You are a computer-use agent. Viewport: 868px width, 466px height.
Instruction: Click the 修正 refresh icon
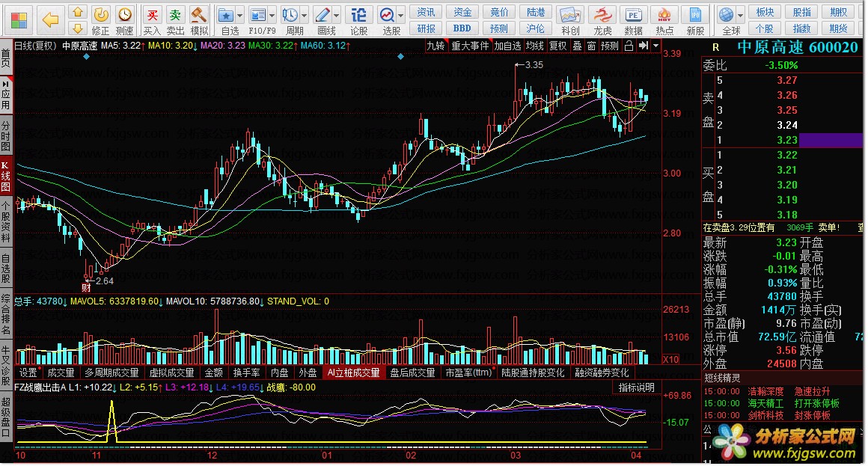101,15
